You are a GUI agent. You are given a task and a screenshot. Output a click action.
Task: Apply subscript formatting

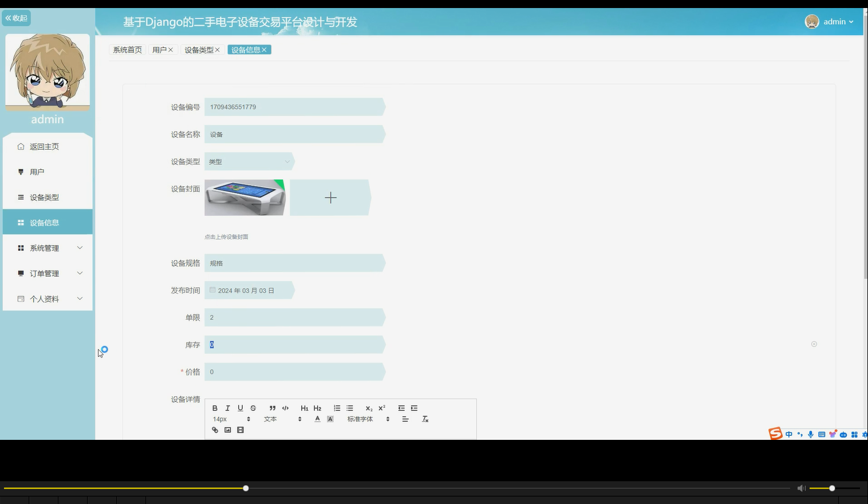point(369,408)
